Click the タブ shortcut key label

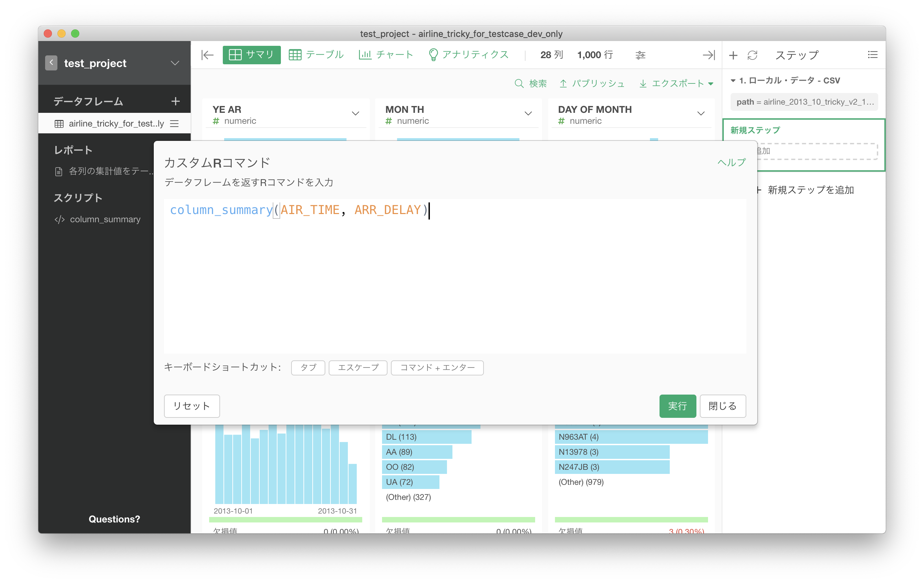[x=308, y=368]
